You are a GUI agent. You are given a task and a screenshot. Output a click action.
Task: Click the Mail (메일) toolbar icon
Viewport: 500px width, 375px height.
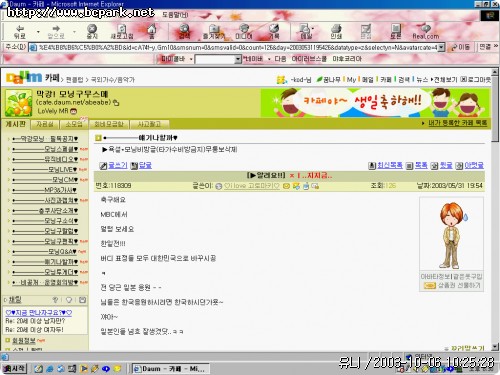(x=305, y=32)
